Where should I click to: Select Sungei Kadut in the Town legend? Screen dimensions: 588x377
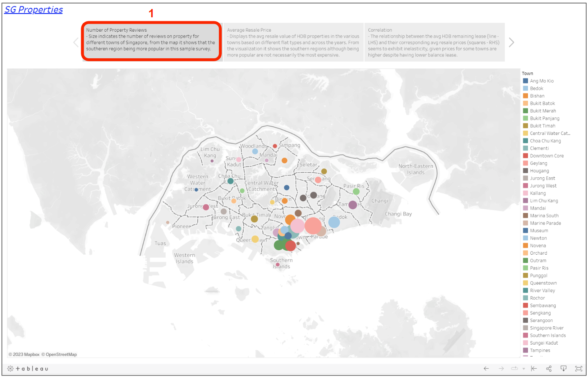tap(544, 343)
